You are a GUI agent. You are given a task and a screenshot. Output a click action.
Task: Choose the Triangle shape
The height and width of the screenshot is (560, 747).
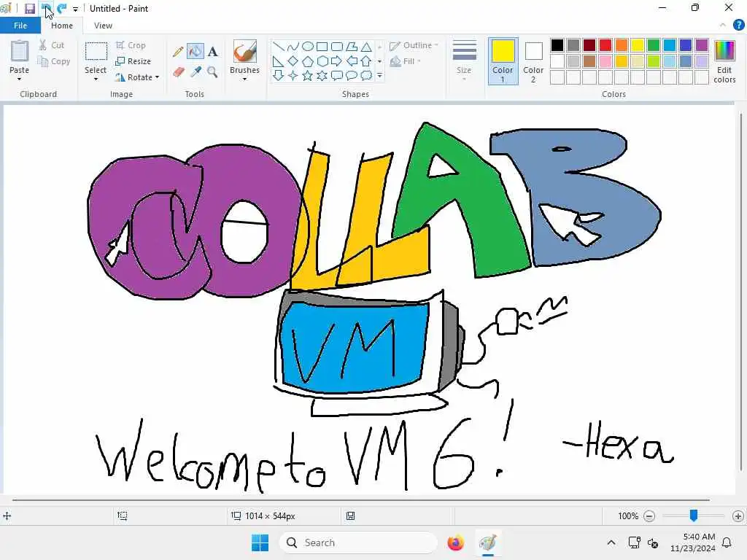366,47
